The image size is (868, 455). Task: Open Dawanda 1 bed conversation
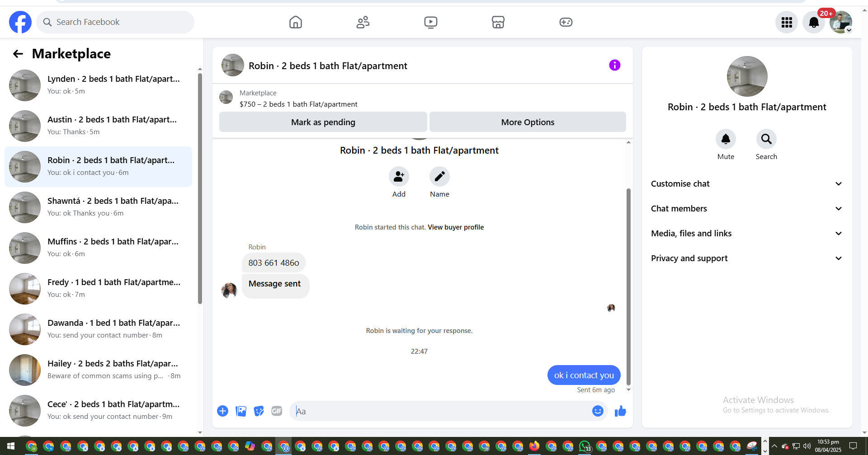(98, 329)
